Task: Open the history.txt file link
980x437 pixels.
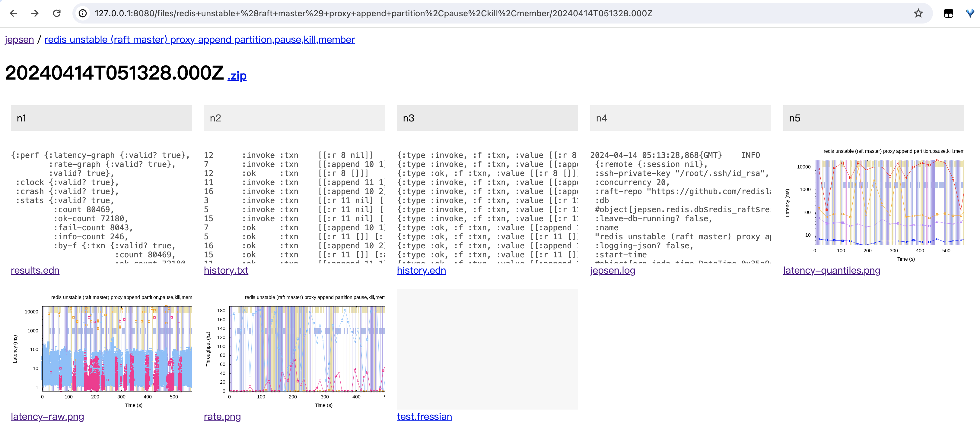Action: pos(226,270)
